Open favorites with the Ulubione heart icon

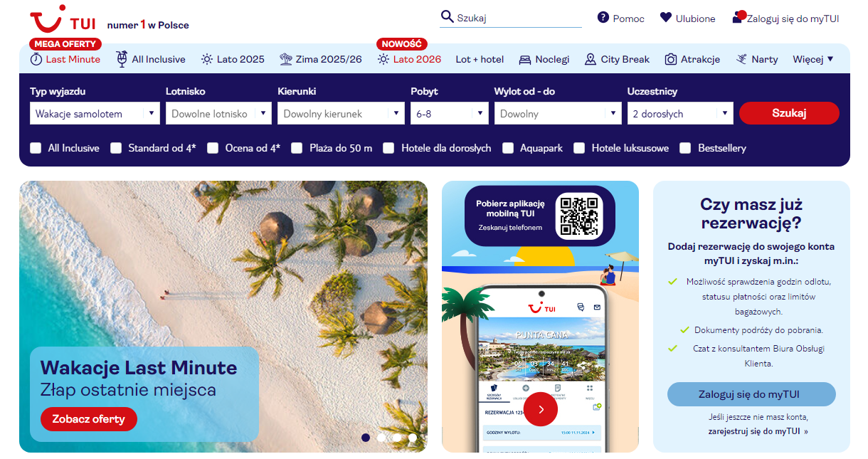tap(666, 18)
